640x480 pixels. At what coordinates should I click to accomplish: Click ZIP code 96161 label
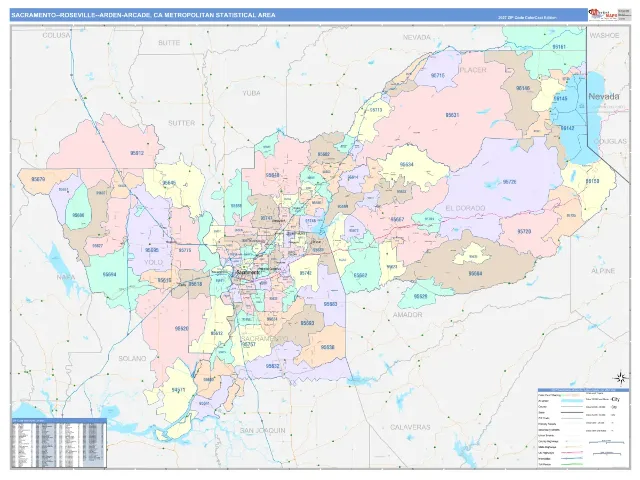(x=559, y=47)
